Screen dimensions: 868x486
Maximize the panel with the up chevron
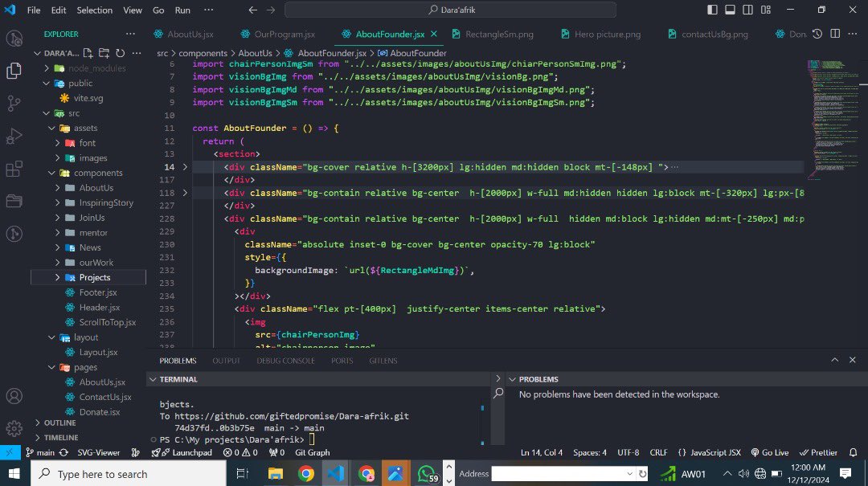point(835,360)
